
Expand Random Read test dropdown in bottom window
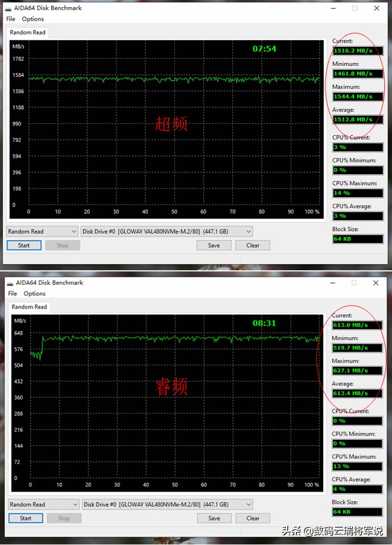coord(44,504)
